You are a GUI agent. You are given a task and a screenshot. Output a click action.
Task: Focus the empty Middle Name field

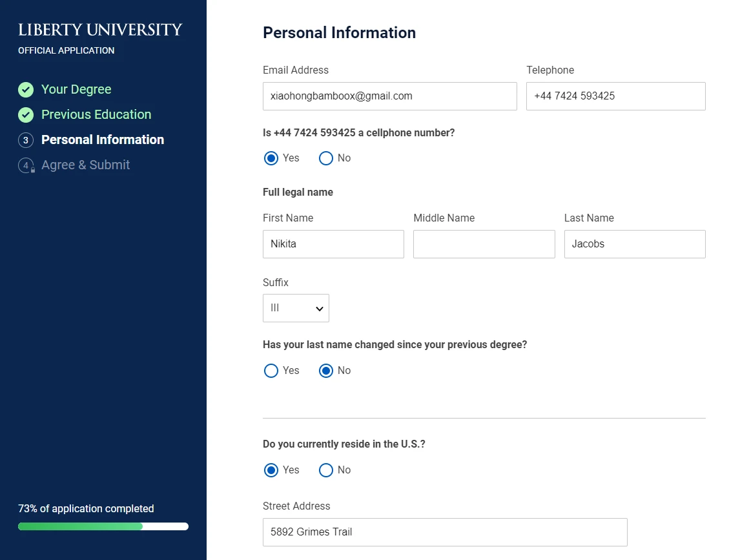click(484, 244)
